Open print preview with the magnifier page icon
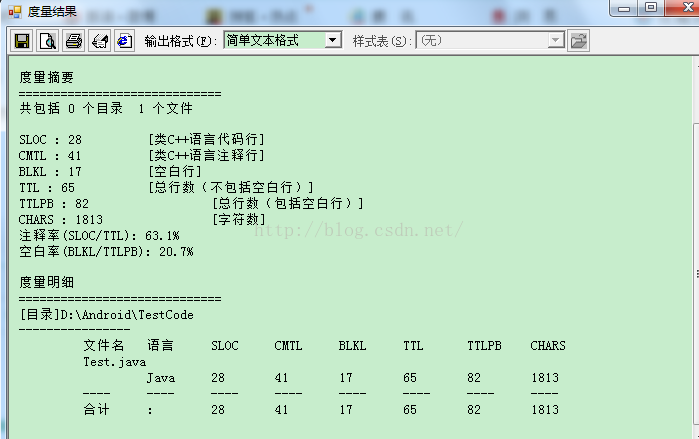Screen dimensions: 699x439 pyautogui.click(x=47, y=41)
